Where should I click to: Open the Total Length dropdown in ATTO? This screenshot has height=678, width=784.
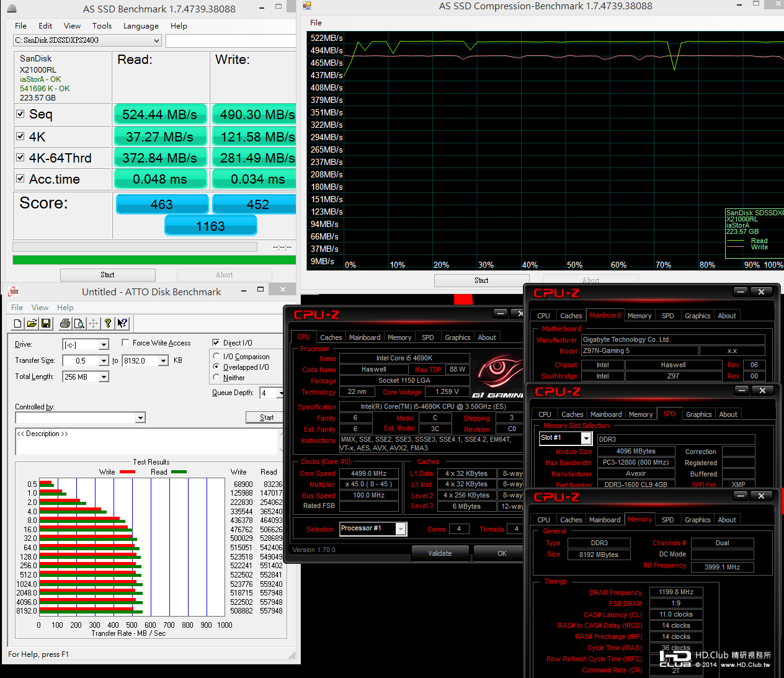(104, 377)
